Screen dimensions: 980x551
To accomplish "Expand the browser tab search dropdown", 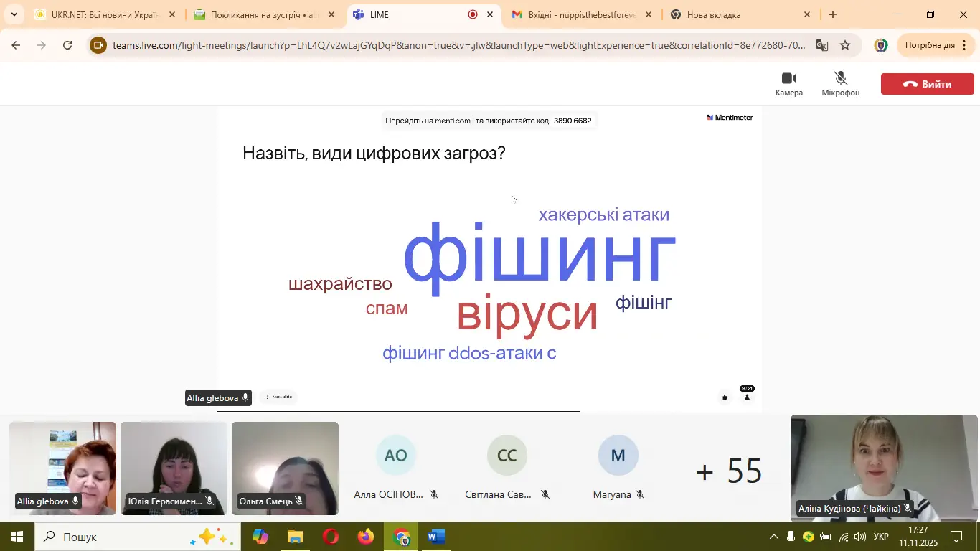I will click(x=14, y=14).
